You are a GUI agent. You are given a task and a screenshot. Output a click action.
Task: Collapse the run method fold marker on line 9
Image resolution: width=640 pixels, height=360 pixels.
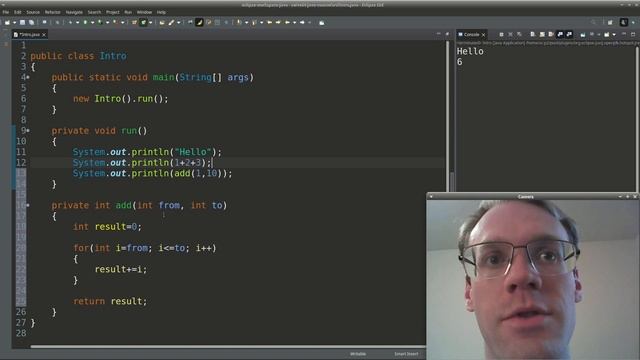pos(28,131)
